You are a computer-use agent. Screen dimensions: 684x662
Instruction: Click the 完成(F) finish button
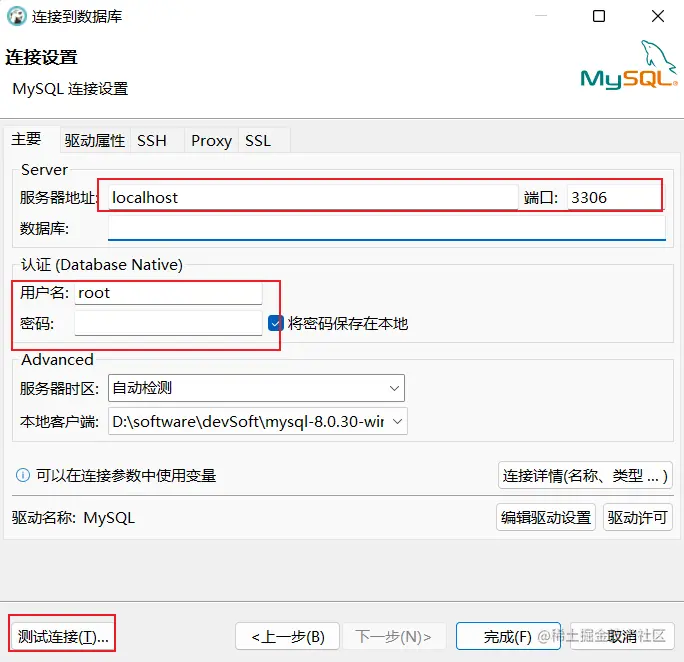point(508,637)
